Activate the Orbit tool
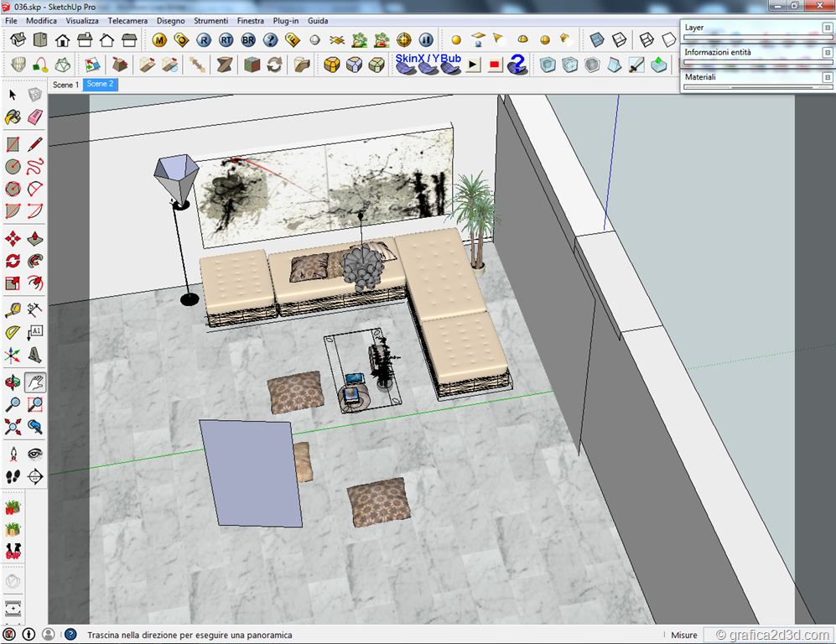836x644 pixels. tap(13, 382)
